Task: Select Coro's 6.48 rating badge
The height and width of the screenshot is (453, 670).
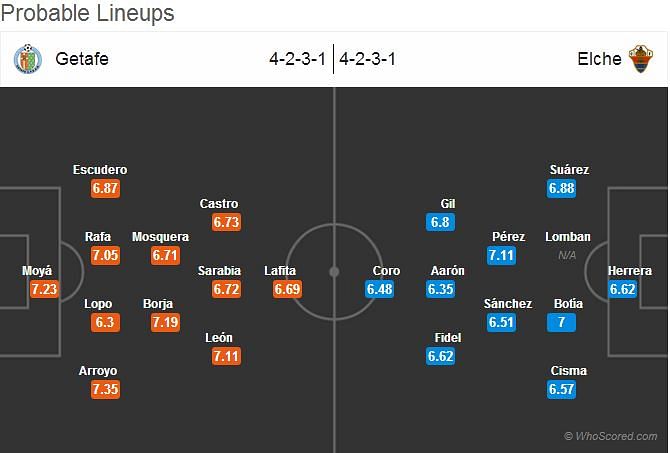Action: pos(379,289)
